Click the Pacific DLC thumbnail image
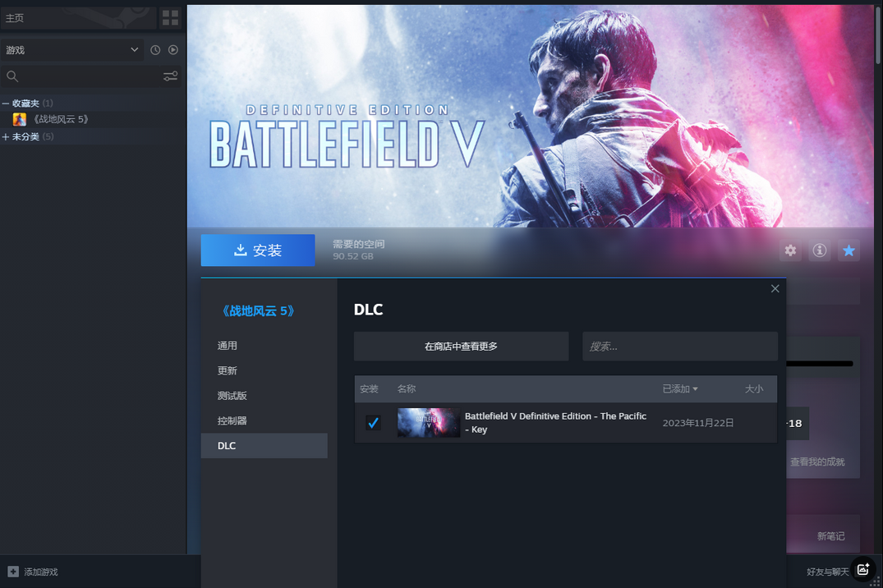This screenshot has height=588, width=883. point(429,422)
